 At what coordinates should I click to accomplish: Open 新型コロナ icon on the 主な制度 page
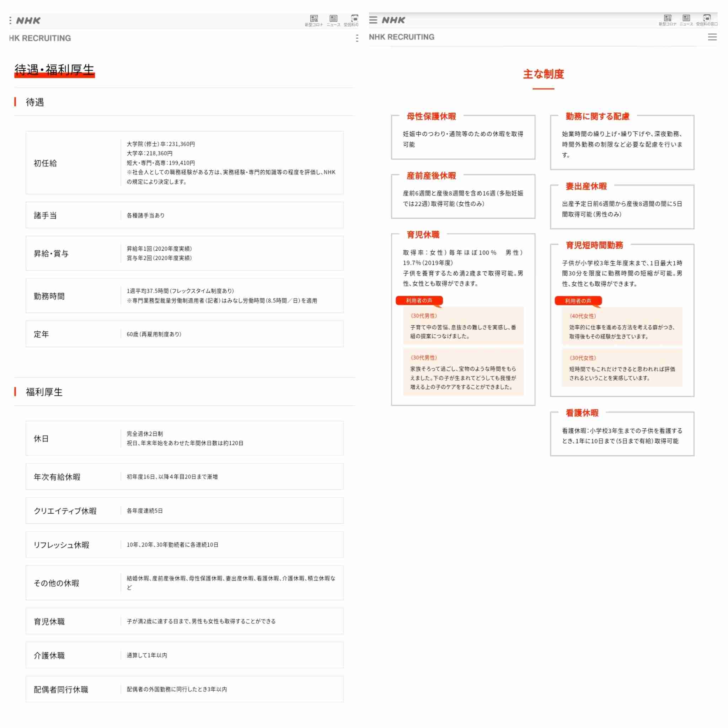(x=667, y=20)
